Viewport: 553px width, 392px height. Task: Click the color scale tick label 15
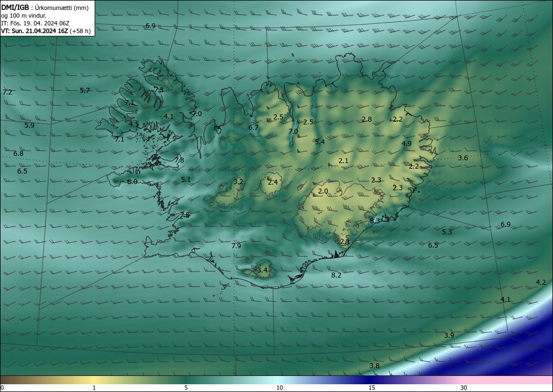tap(372, 388)
